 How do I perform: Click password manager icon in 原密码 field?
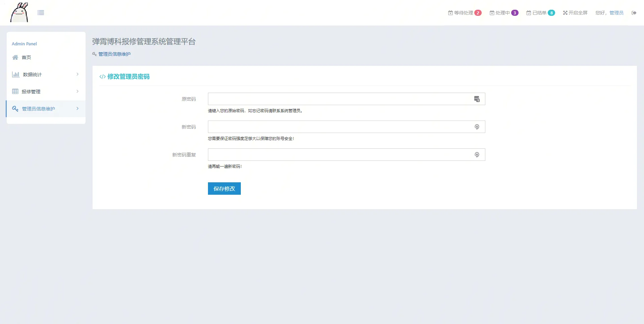click(x=477, y=99)
